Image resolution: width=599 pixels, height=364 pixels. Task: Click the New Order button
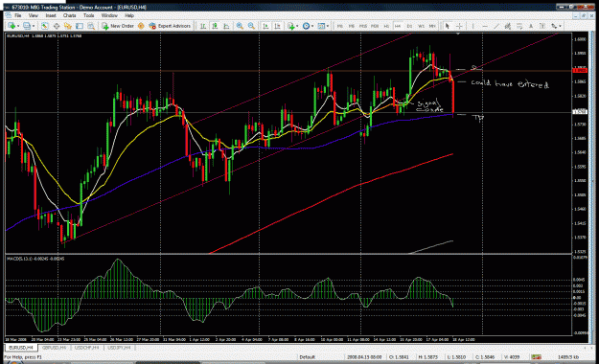[118, 26]
